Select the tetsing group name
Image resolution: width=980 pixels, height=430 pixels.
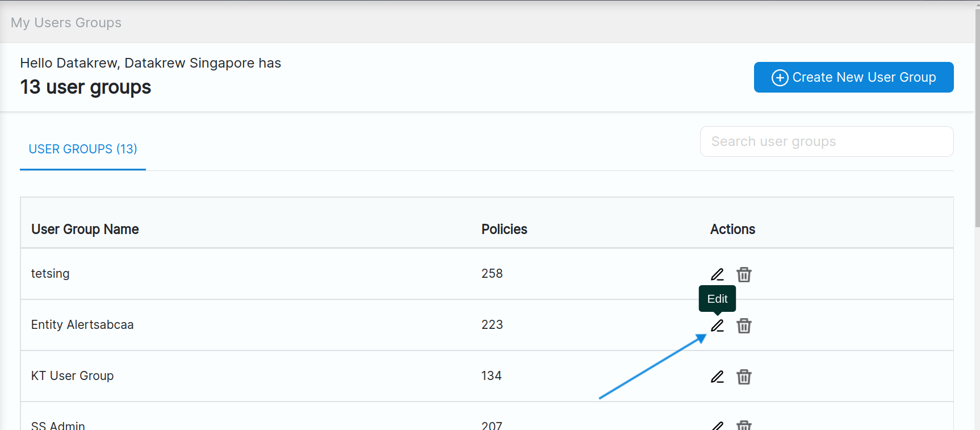(50, 274)
